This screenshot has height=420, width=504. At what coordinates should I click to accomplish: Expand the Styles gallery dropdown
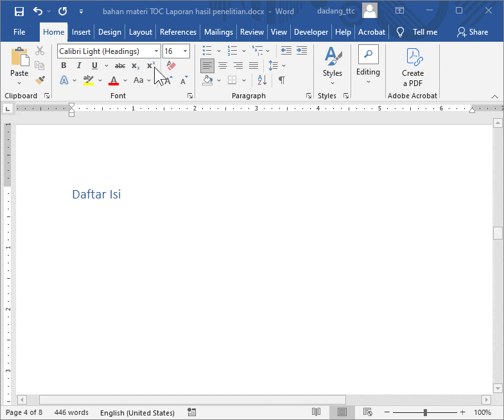[333, 82]
